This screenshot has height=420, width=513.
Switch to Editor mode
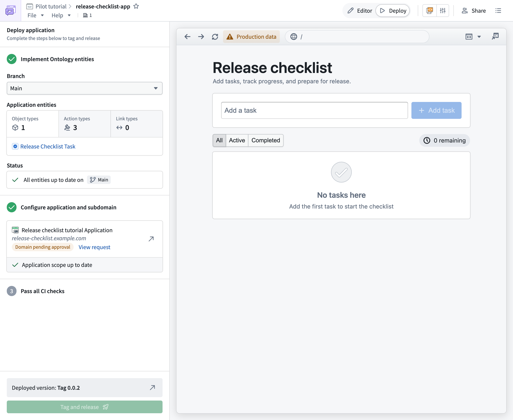[360, 11]
